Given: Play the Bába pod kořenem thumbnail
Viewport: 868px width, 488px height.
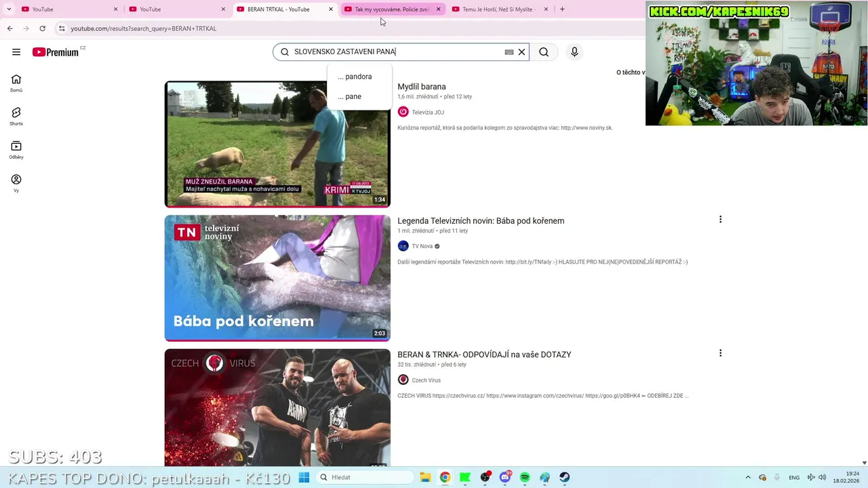Looking at the screenshot, I should tap(277, 278).
